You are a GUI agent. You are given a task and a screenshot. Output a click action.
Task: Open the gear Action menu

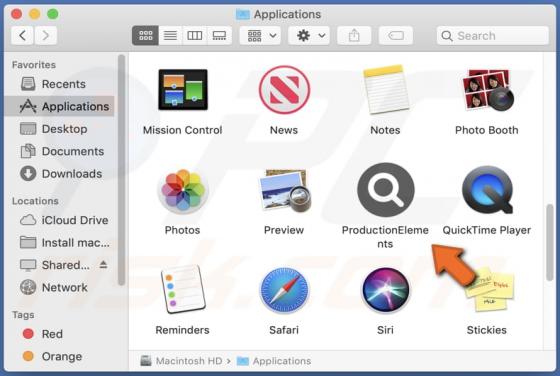point(309,35)
